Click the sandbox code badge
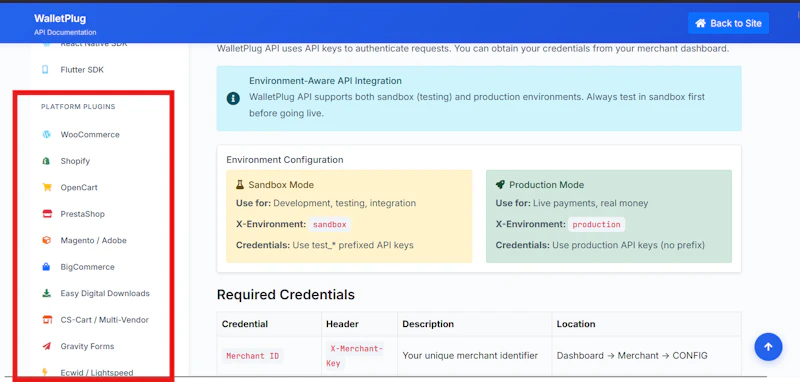Viewport: 800px width, 382px height. pos(330,224)
